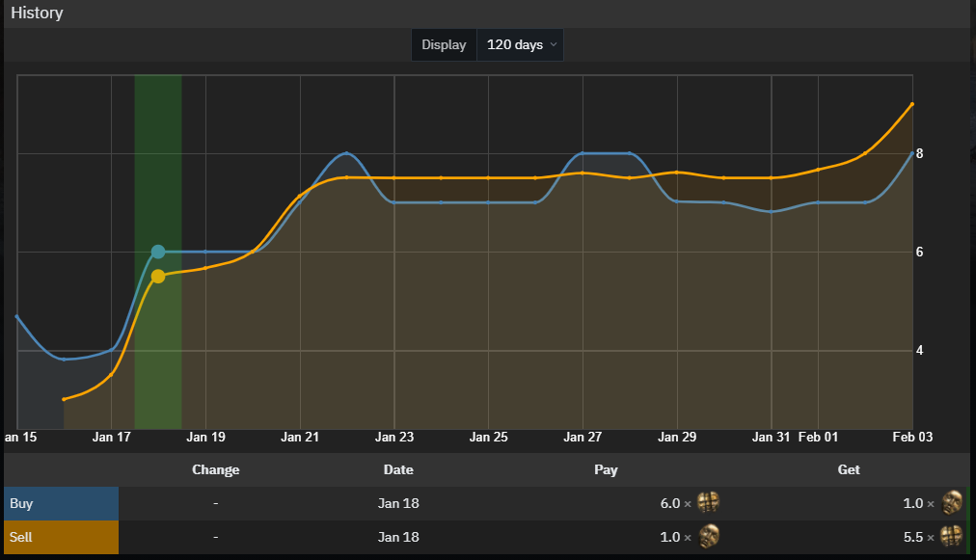976x560 pixels.
Task: Click the large yellow data point on Jan 18
Action: 158,277
